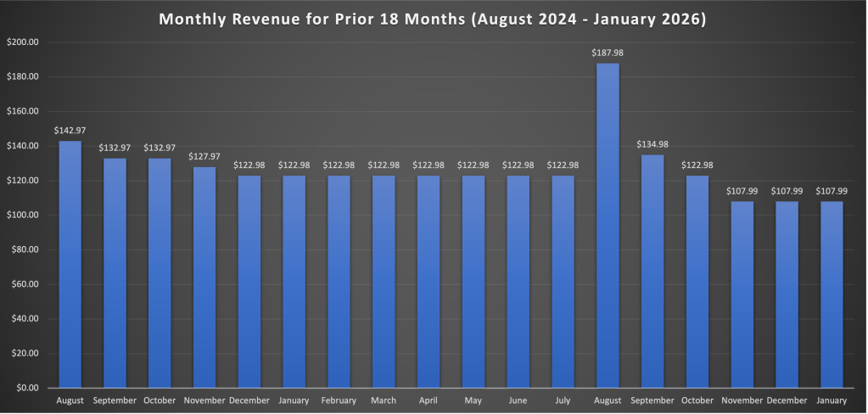This screenshot has height=414, width=868.
Task: Select the first bar valued at $142.97
Action: [x=70, y=264]
